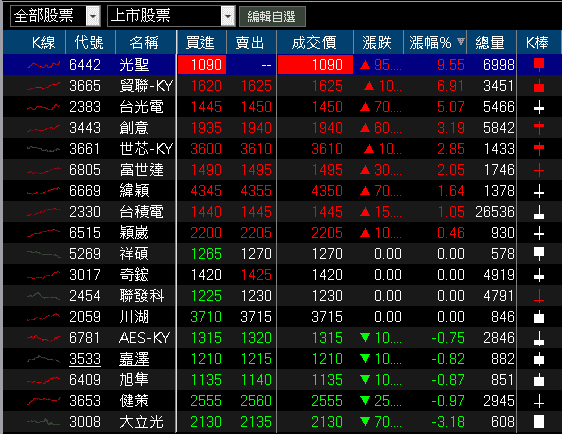Click the candlestick icon in the 台光電 row
This screenshot has height=434, width=562.
point(539,107)
